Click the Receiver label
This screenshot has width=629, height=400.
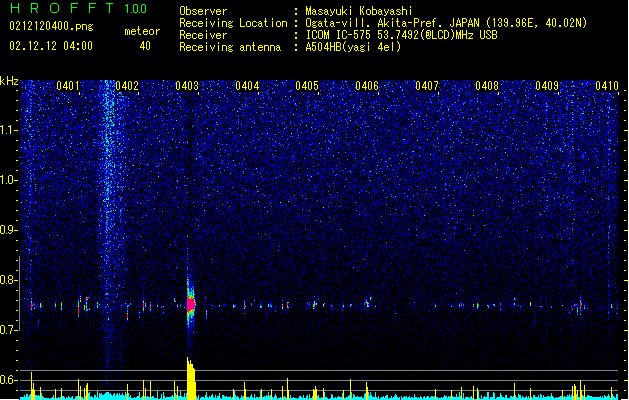(x=203, y=35)
